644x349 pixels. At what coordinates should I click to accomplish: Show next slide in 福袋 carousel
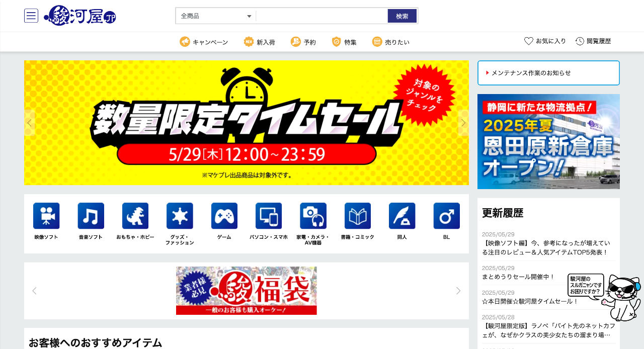pyautogui.click(x=458, y=291)
